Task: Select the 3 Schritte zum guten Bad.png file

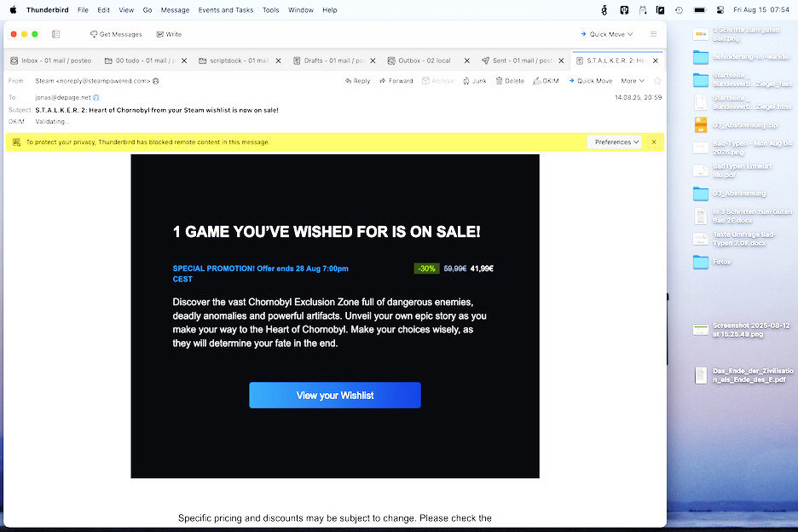Action: click(x=737, y=34)
